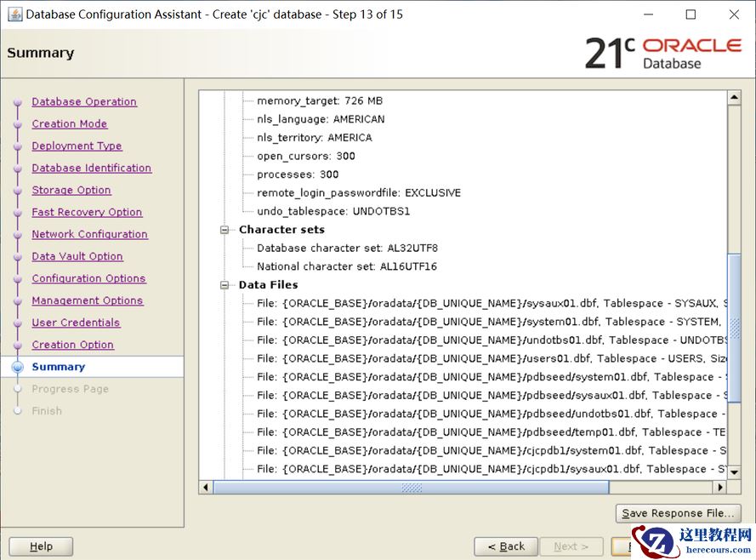
Task: Jump to Storage Option step
Action: tap(71, 191)
